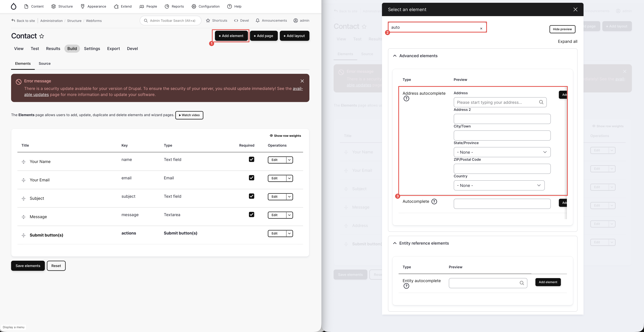Clear the element search filter text

pos(481,28)
